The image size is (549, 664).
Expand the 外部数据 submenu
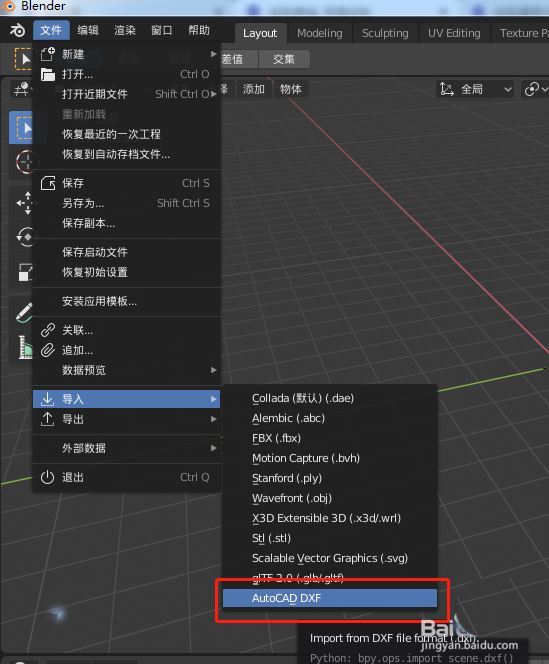127,448
